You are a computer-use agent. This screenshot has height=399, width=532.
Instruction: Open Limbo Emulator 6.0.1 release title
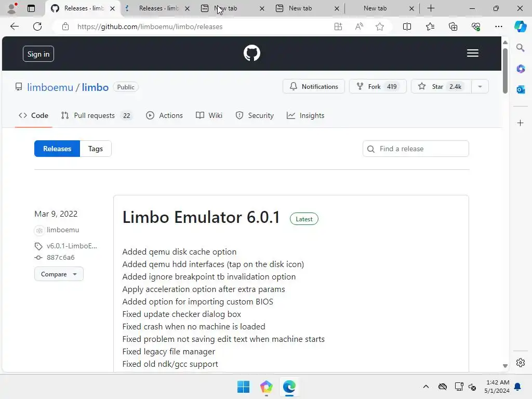[201, 217]
